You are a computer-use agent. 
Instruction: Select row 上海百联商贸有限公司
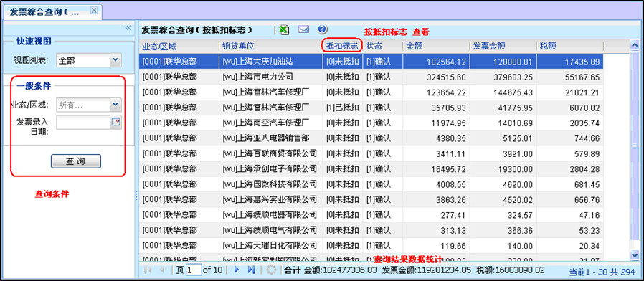point(371,153)
